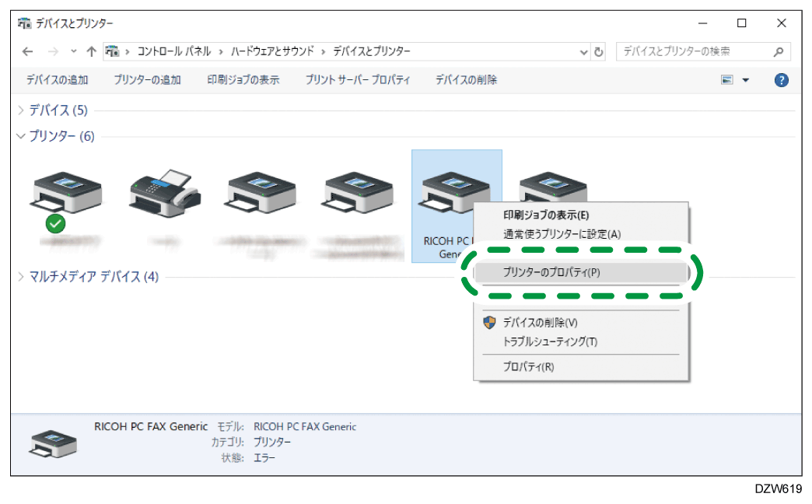Select the default printer with green checkmark
Screen dimensions: 812x504
tap(66, 192)
